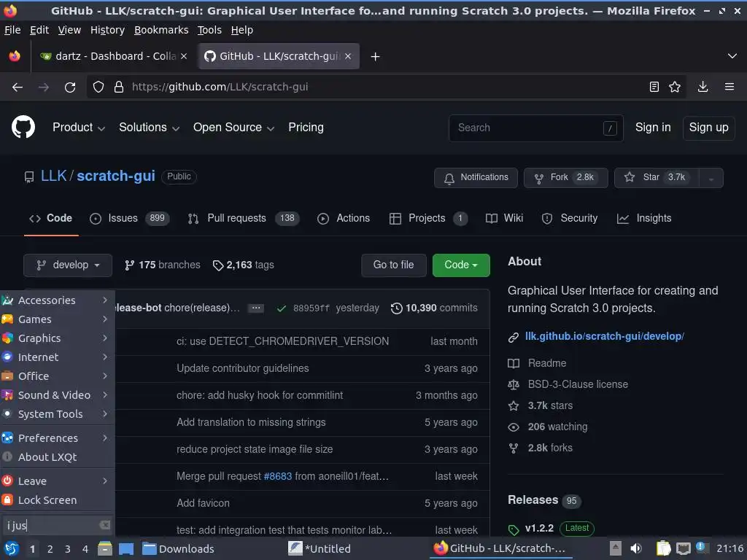Click the removable media eject tray icon
The height and width of the screenshot is (560, 747).
[616, 548]
